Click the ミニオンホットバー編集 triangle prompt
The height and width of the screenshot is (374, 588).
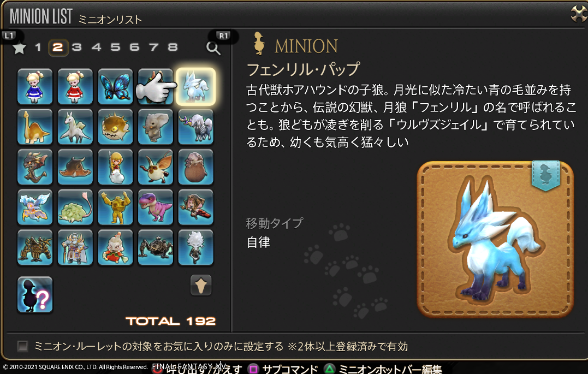pyautogui.click(x=383, y=369)
